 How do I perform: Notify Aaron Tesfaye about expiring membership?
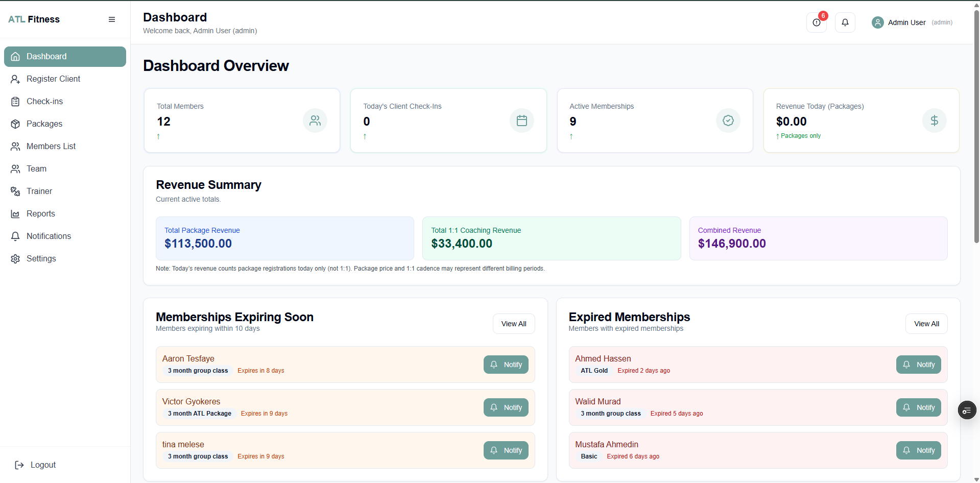[506, 365]
